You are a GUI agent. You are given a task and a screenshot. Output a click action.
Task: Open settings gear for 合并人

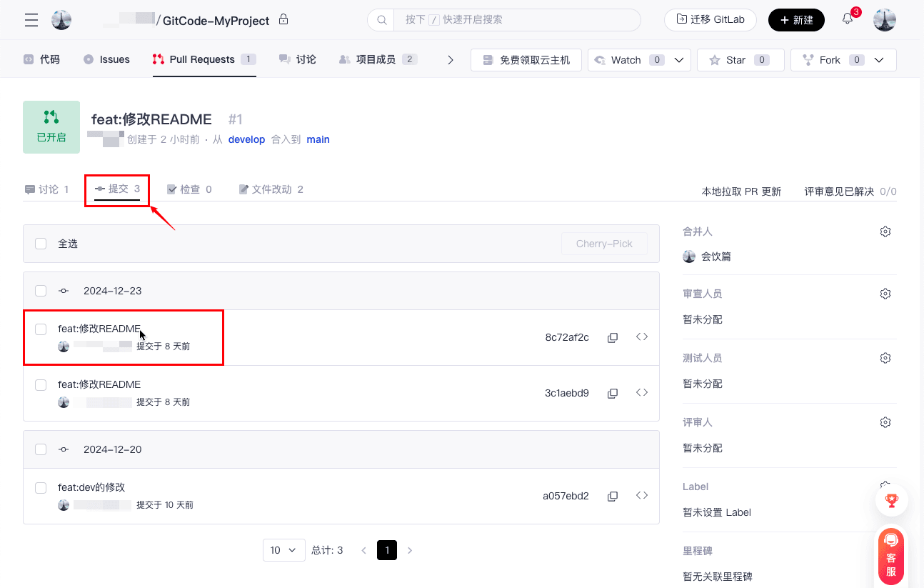point(885,231)
